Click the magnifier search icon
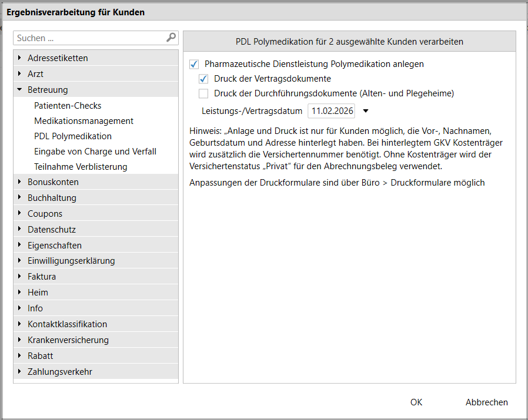Screen dimensions: 528x420 (171, 38)
